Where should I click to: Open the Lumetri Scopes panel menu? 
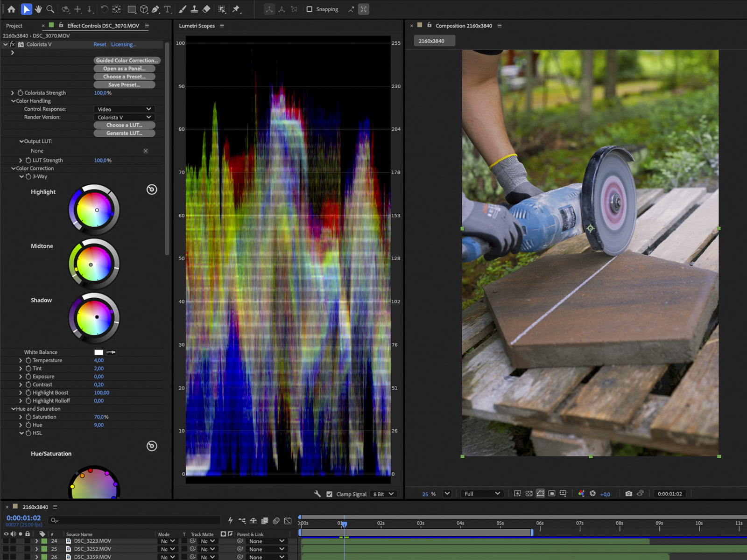pos(222,26)
